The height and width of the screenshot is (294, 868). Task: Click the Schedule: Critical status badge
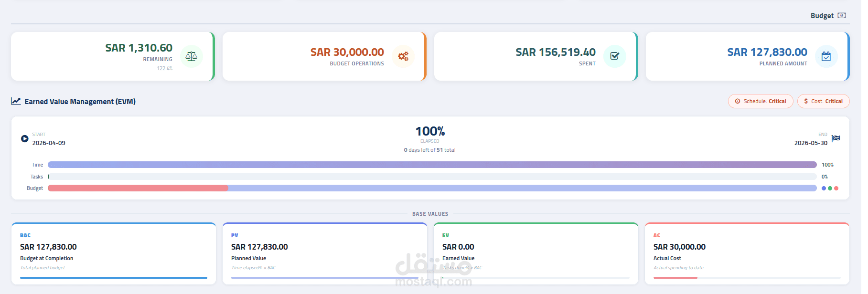click(x=761, y=101)
